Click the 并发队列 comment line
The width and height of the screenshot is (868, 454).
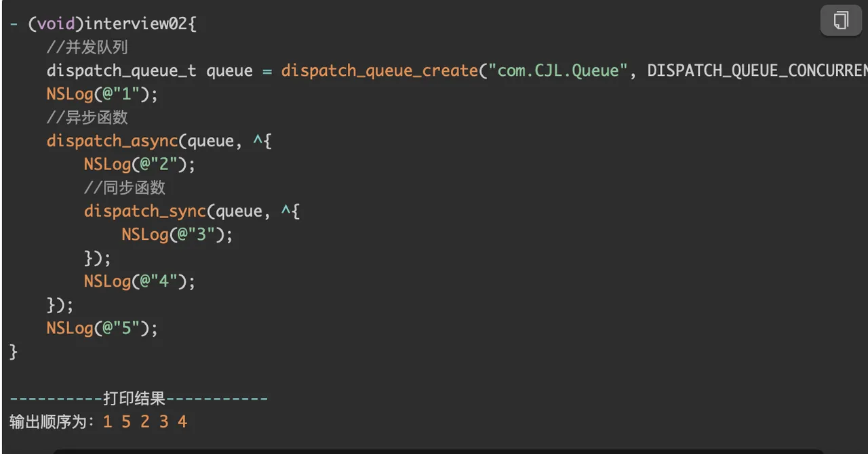[87, 47]
